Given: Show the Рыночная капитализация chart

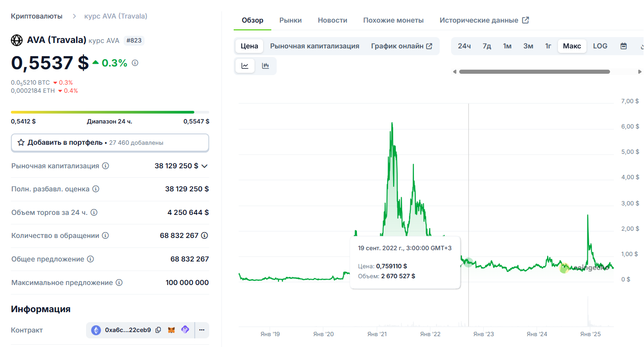Looking at the screenshot, I should (315, 46).
